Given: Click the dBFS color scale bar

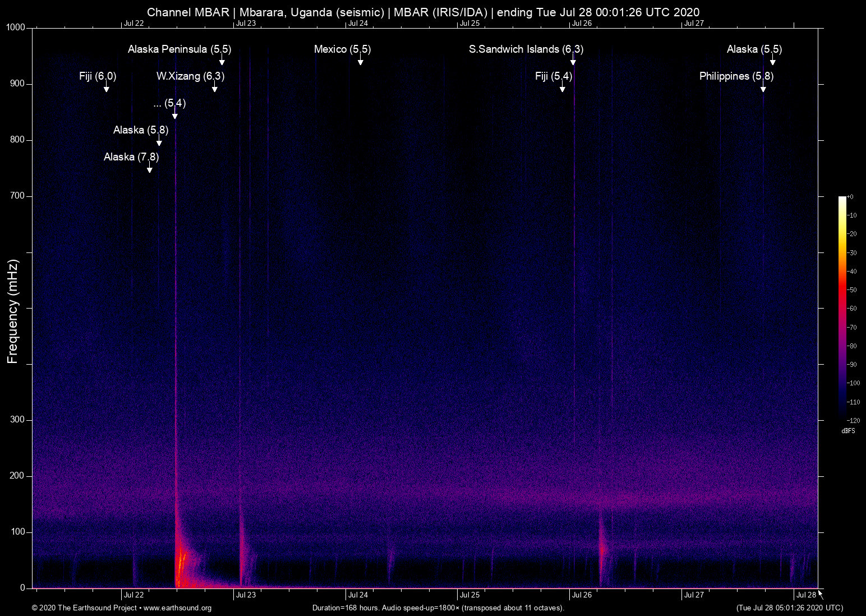Looking at the screenshot, I should click(842, 307).
